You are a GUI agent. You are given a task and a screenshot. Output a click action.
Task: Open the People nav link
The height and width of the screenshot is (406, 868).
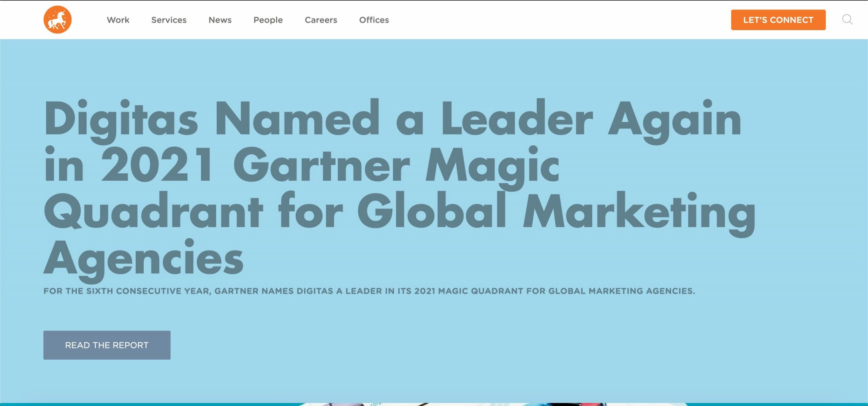[268, 20]
